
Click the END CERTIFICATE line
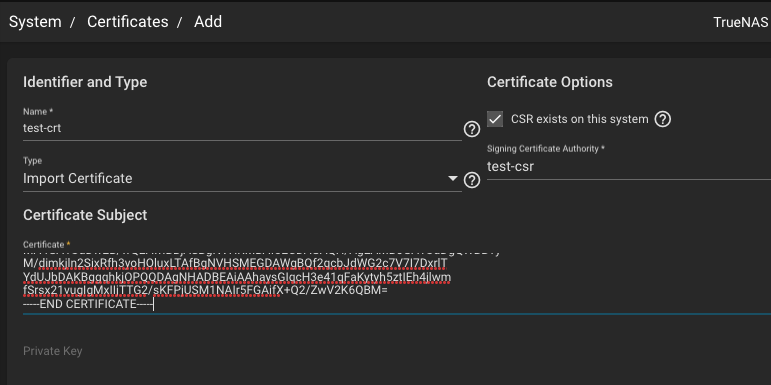tap(89, 304)
